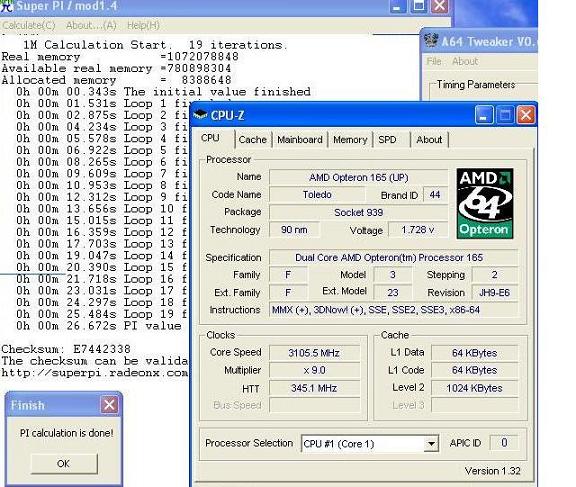Maximize the CPU-Z window
Viewport: 576px width, 487px height.
tap(505, 116)
